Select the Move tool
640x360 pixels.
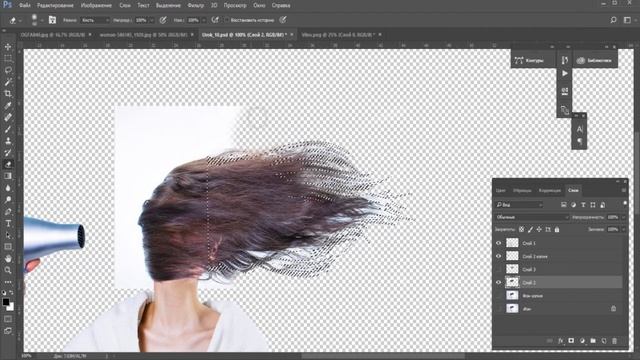point(8,47)
